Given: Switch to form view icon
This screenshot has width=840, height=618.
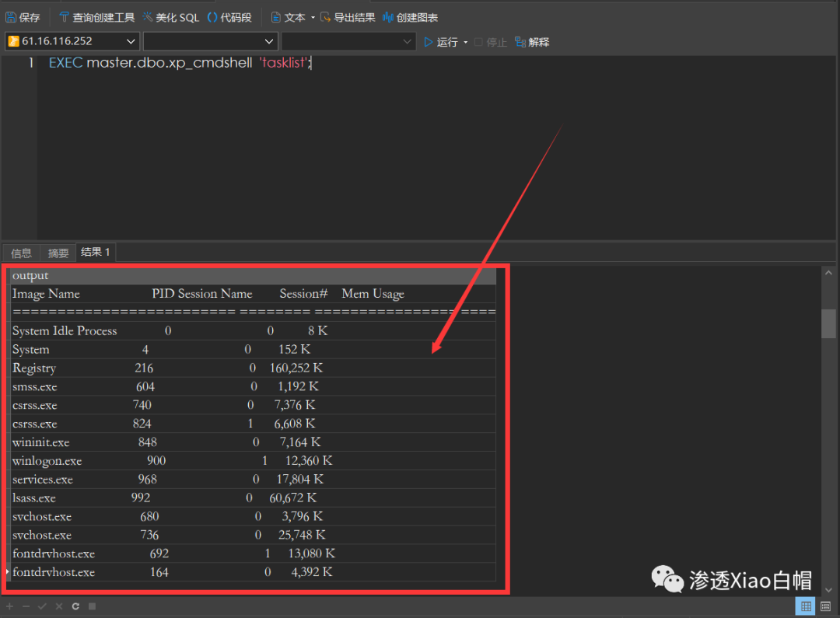Looking at the screenshot, I should 825,606.
